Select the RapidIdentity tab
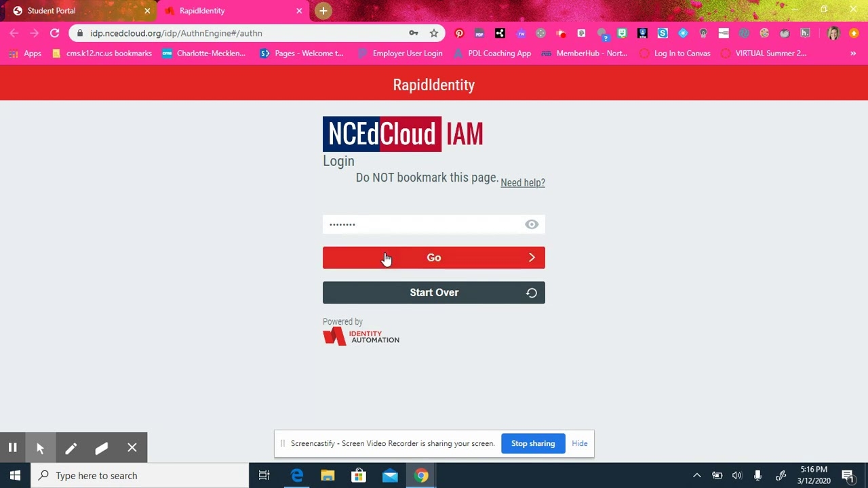 tap(217, 11)
